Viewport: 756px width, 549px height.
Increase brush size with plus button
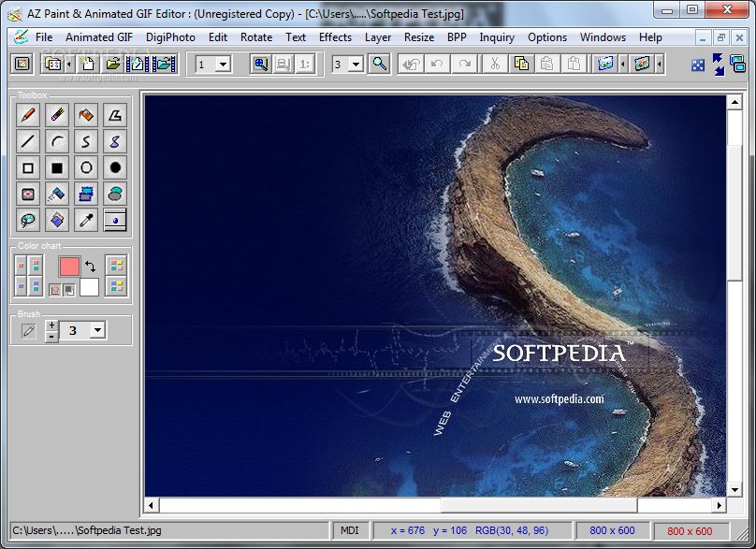point(51,325)
